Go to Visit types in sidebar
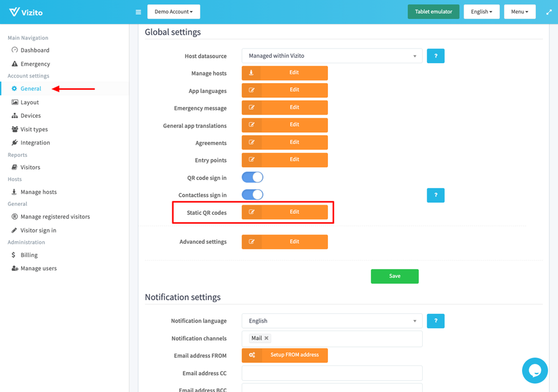Screen dimensions: 558x392 click(x=34, y=130)
